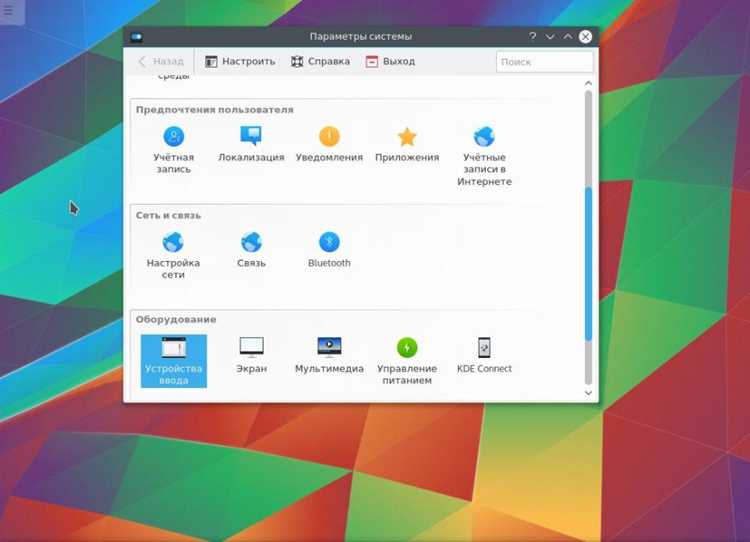
Task: Open the KDE Connect module
Action: point(484,355)
